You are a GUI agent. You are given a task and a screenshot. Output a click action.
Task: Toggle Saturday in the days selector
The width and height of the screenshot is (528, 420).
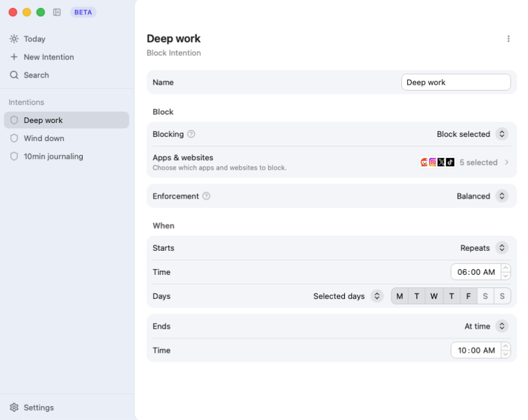[x=485, y=296]
